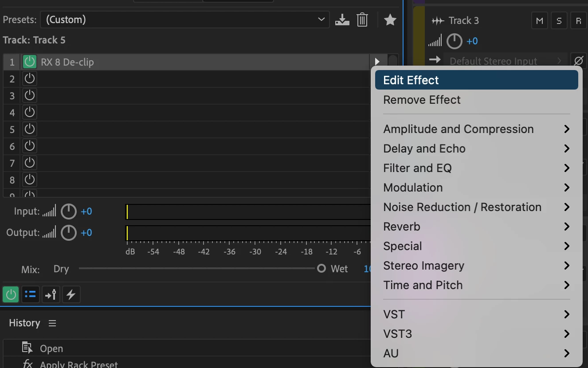588x368 pixels.
Task: Expand Modulation submenu
Action: coord(477,188)
